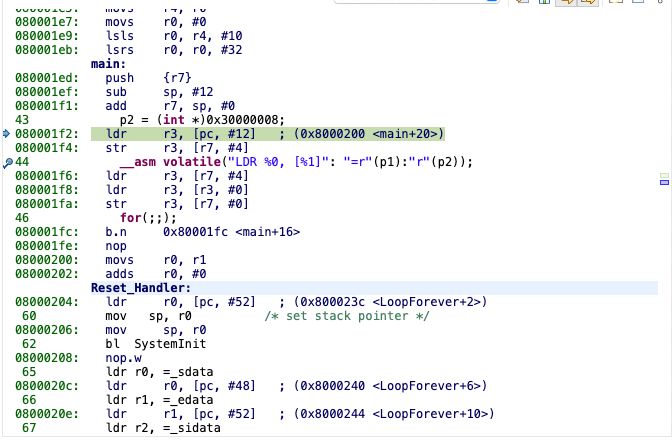
Task: Click the ldr r1, [pc, #52] instruction
Action: tap(180, 414)
